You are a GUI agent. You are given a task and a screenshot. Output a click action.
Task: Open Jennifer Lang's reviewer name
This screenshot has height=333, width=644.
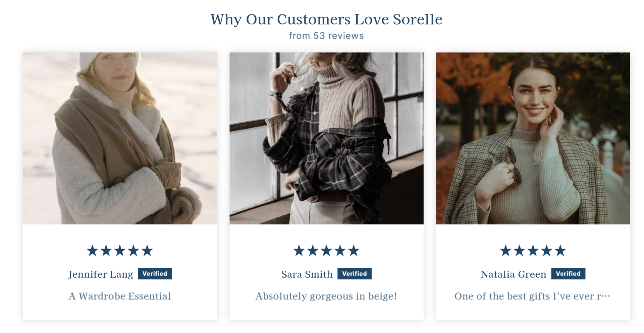tap(101, 274)
